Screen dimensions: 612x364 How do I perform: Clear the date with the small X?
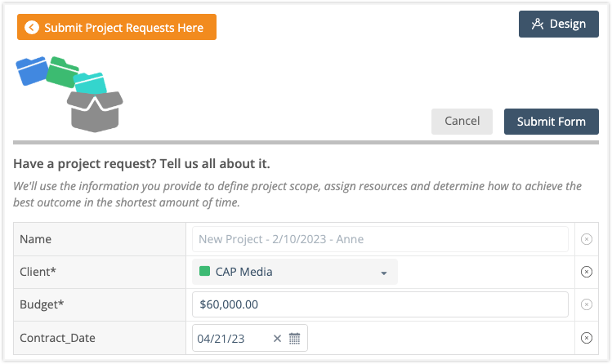click(277, 339)
